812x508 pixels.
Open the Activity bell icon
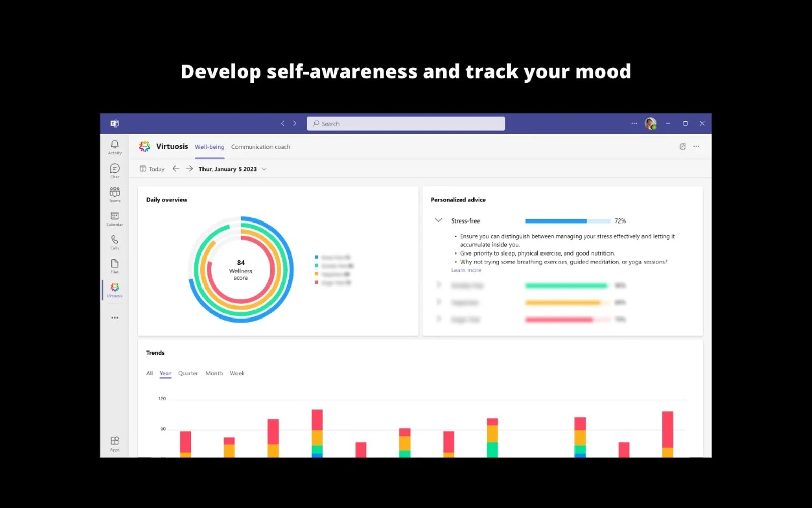[x=115, y=147]
